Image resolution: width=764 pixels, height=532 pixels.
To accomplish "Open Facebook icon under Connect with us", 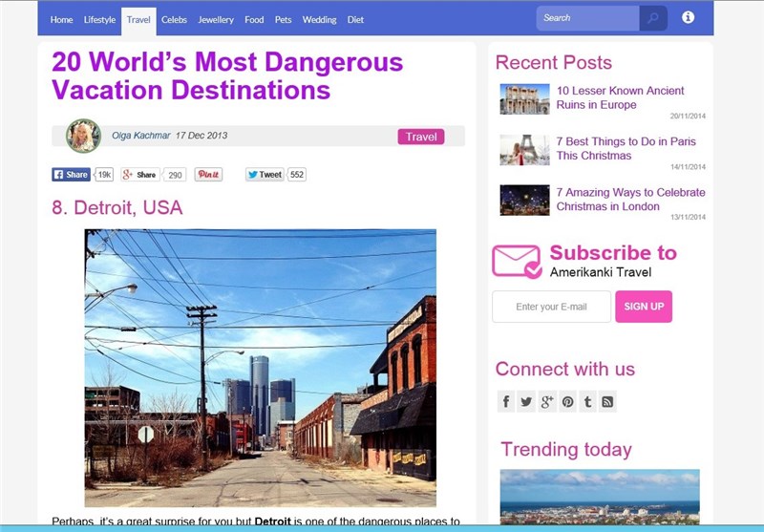I will [x=506, y=402].
